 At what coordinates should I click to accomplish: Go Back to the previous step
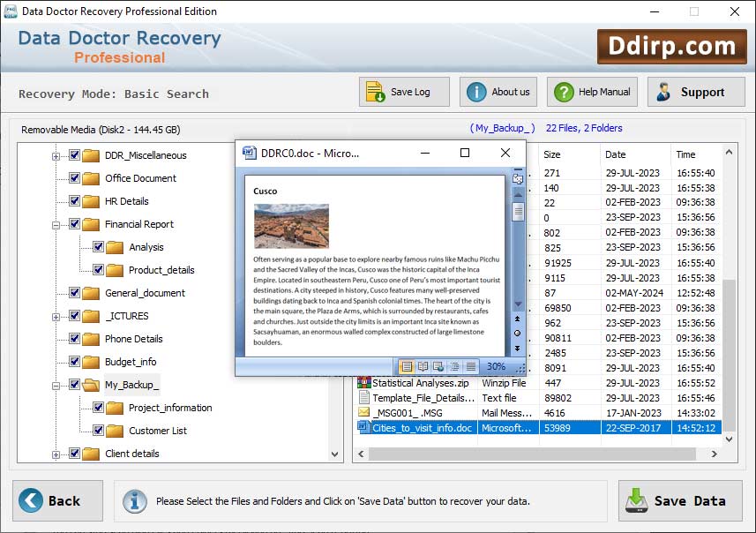58,500
